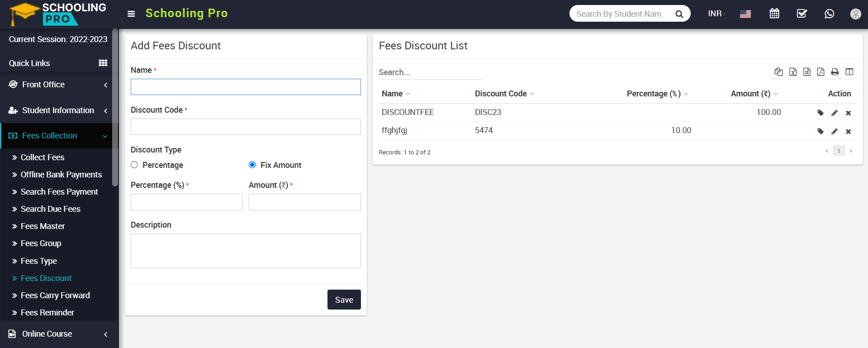Open the INR currency dropdown
The width and height of the screenshot is (868, 348).
(x=716, y=14)
